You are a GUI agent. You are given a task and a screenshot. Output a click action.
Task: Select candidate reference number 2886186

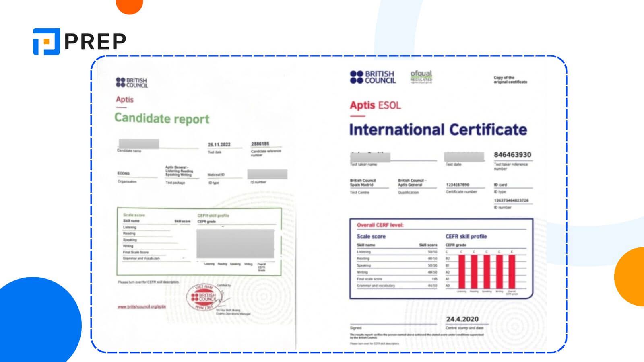tap(260, 144)
